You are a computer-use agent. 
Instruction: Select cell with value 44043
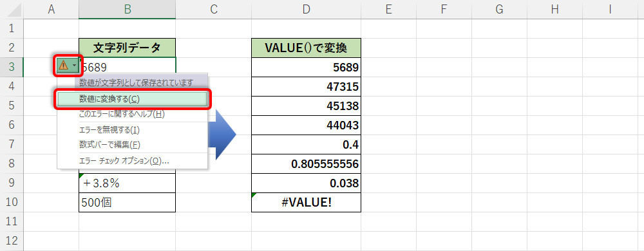[306, 125]
